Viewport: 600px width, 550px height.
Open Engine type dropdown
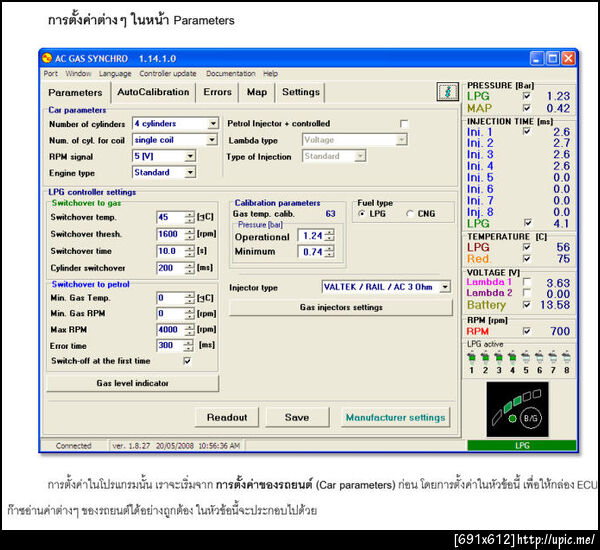(190, 173)
